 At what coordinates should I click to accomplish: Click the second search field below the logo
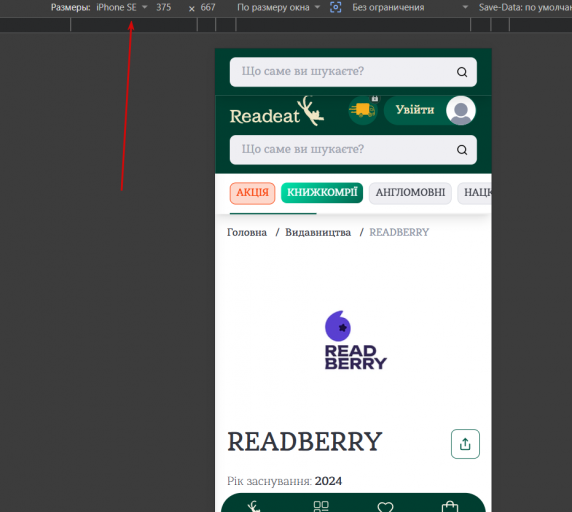(353, 150)
